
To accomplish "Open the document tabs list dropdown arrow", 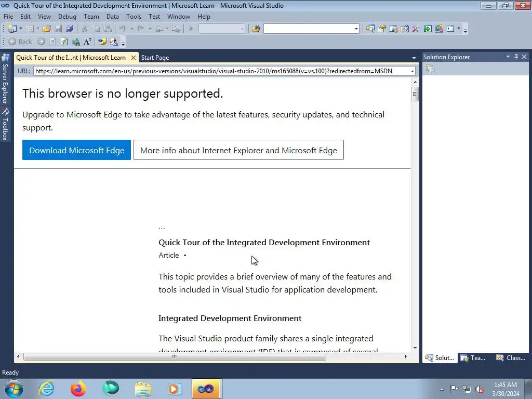I will click(x=414, y=58).
